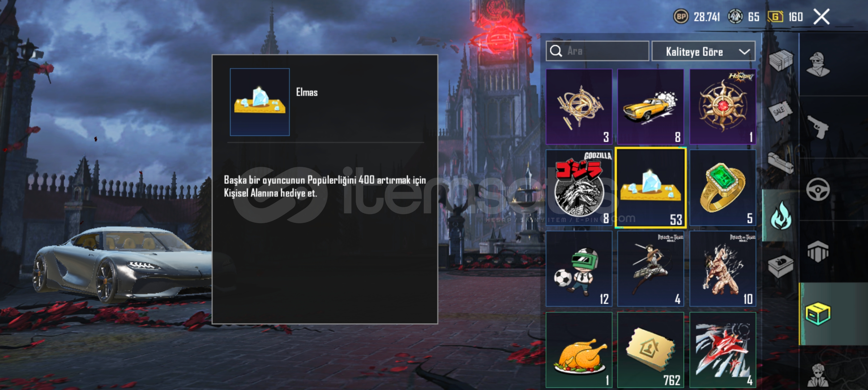
Task: Close the inventory with the X
Action: (821, 17)
